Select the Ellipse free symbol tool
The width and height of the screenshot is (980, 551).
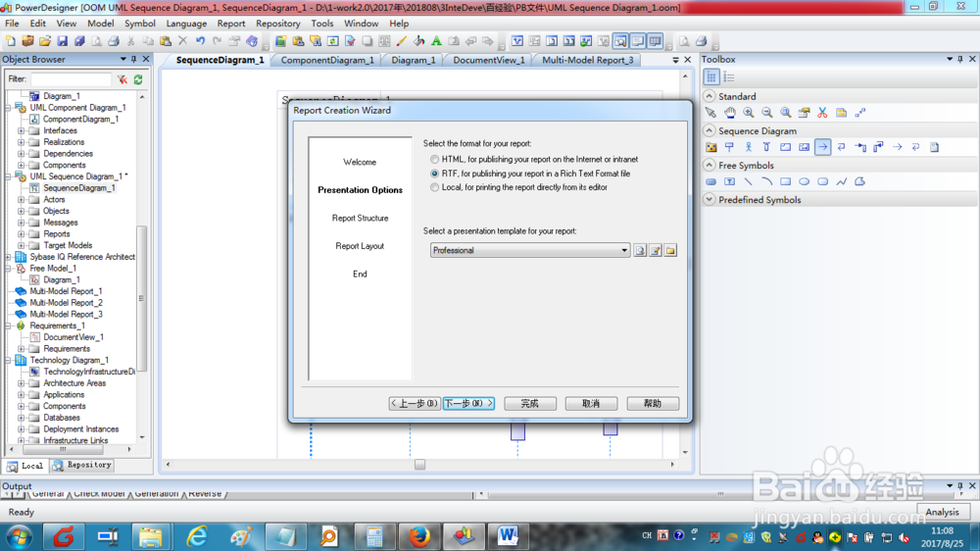(x=804, y=181)
